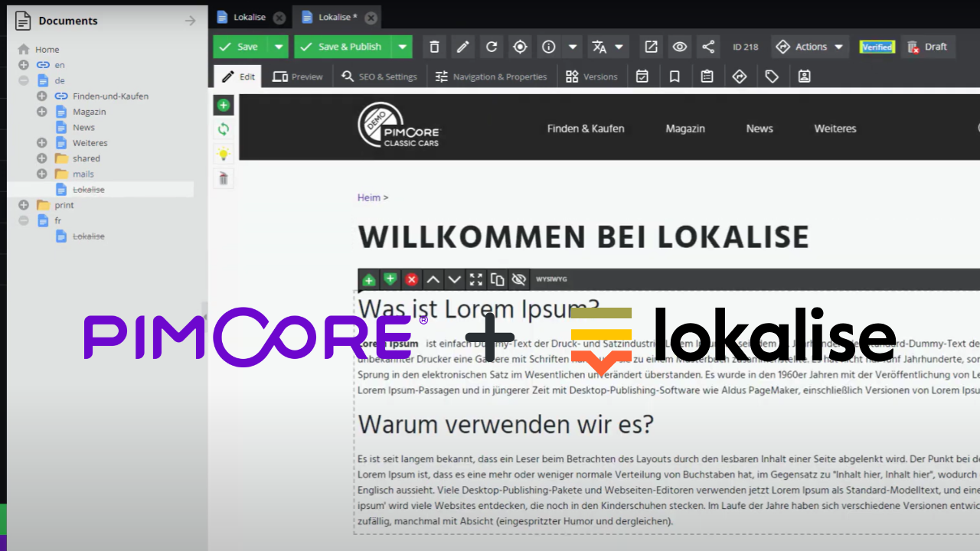The width and height of the screenshot is (980, 551).
Task: Open the dropdown next to translation icon
Action: click(x=619, y=47)
